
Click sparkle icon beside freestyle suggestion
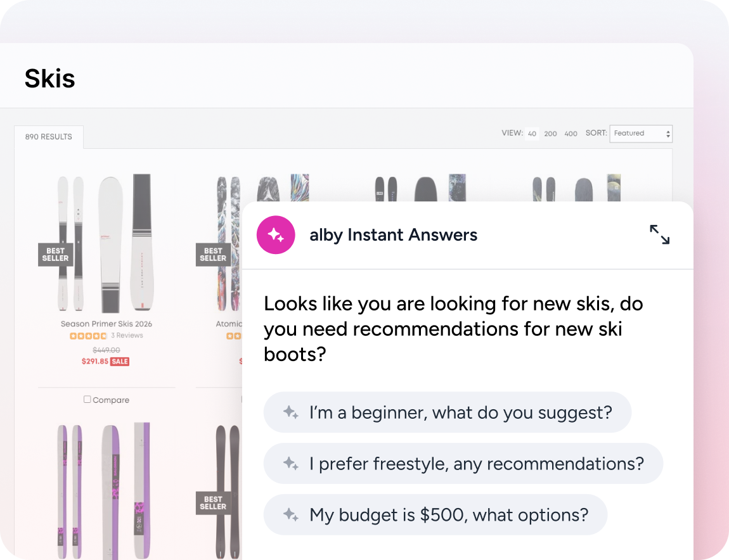[291, 463]
